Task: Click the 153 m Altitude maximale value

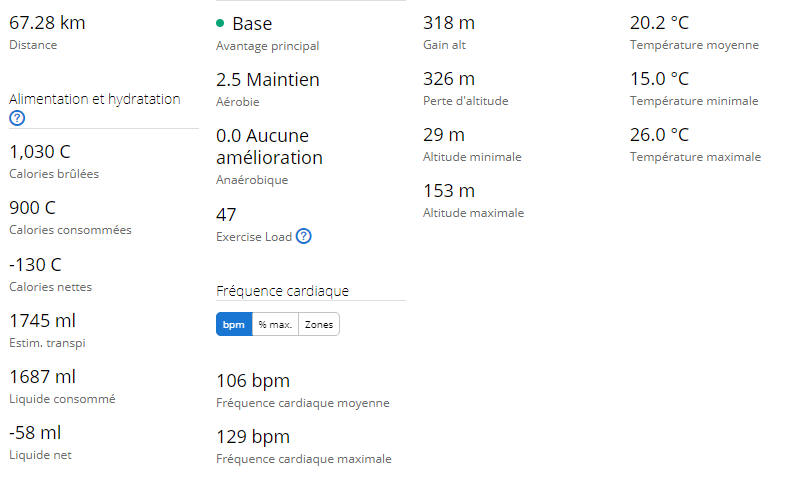Action: click(449, 191)
